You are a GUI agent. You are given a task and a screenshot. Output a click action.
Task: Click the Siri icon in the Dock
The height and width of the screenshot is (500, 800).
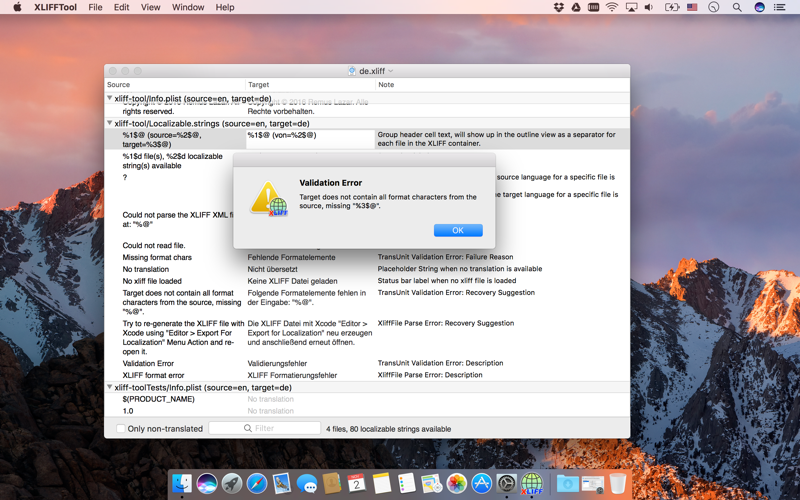pyautogui.click(x=207, y=483)
